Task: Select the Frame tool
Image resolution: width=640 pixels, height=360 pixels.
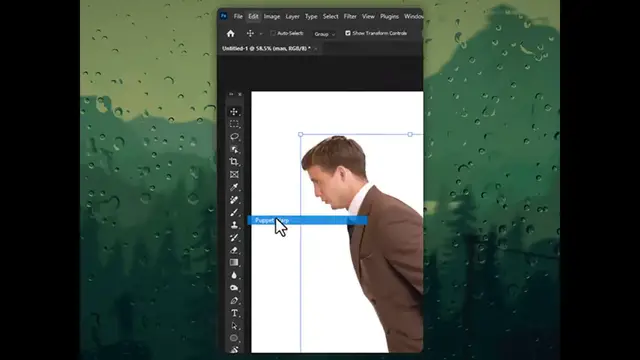Action: [x=234, y=174]
